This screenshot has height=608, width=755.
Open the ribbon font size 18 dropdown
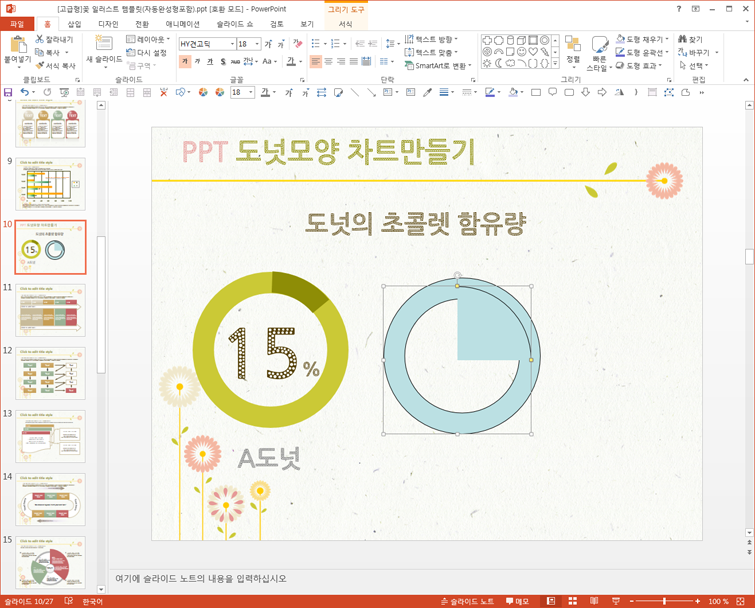(x=257, y=44)
